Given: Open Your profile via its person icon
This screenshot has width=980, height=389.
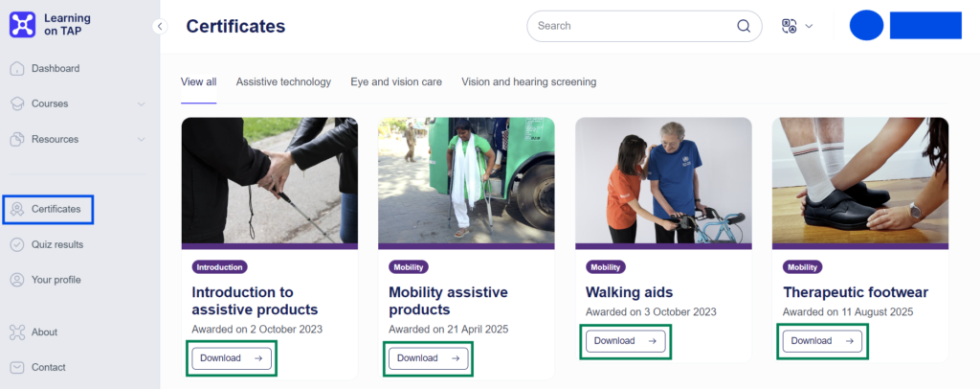Looking at the screenshot, I should point(17,280).
